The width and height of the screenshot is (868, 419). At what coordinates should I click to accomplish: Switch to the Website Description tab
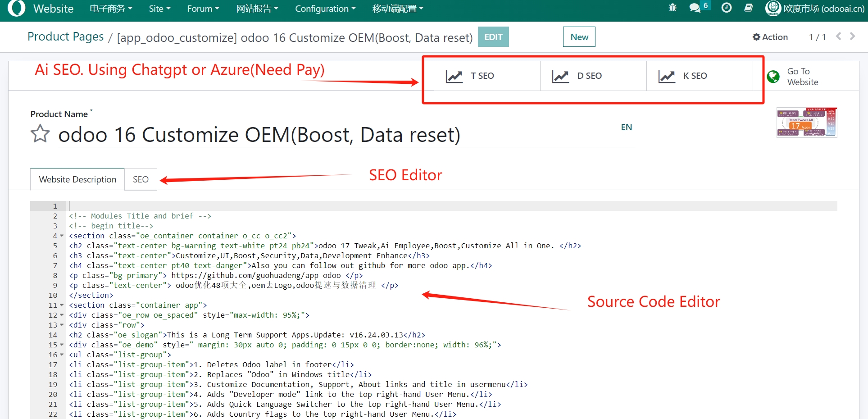point(77,179)
